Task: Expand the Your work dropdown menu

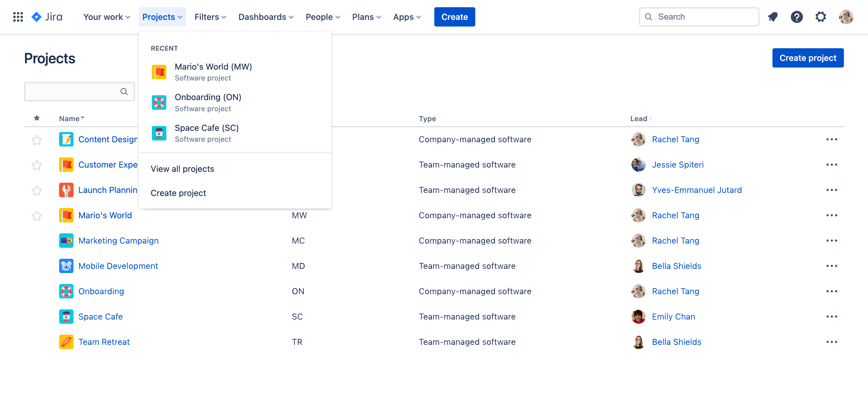Action: (x=106, y=16)
